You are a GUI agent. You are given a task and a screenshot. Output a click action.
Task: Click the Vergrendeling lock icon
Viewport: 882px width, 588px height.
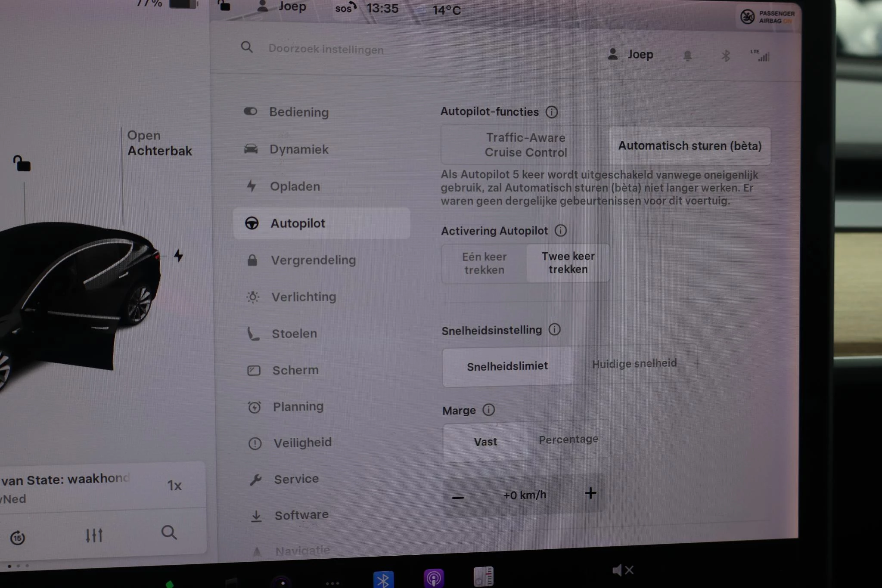pyautogui.click(x=252, y=260)
